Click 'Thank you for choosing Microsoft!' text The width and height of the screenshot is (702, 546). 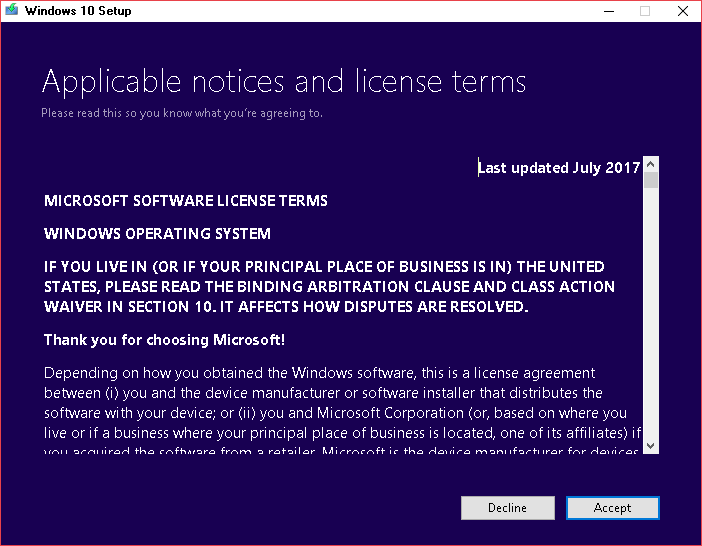[164, 340]
